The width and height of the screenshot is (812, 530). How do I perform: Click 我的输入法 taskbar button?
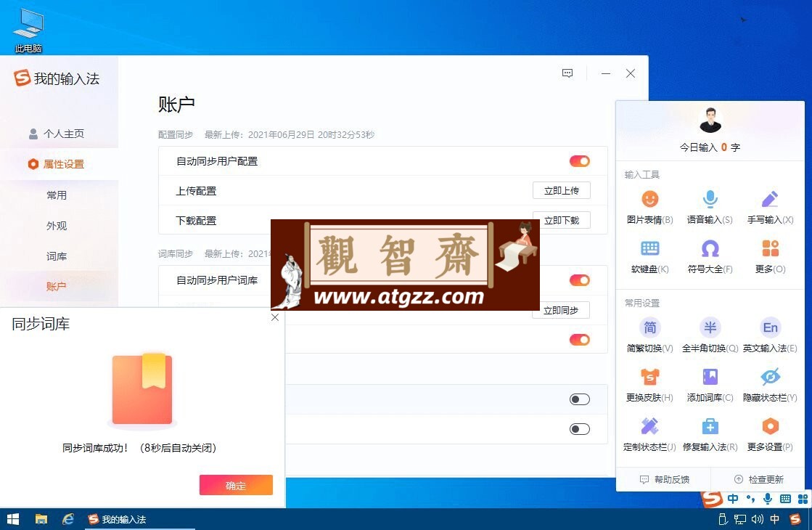pyautogui.click(x=140, y=519)
